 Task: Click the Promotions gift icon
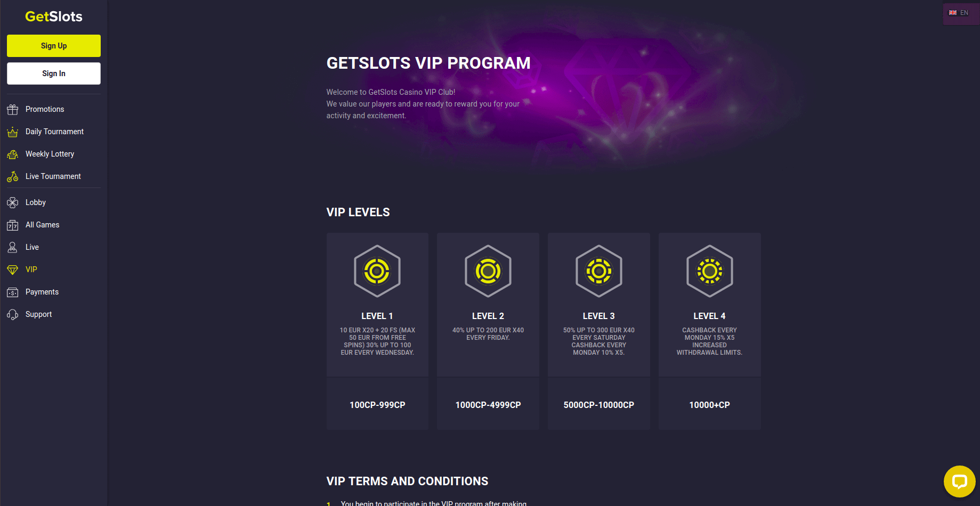[13, 110]
